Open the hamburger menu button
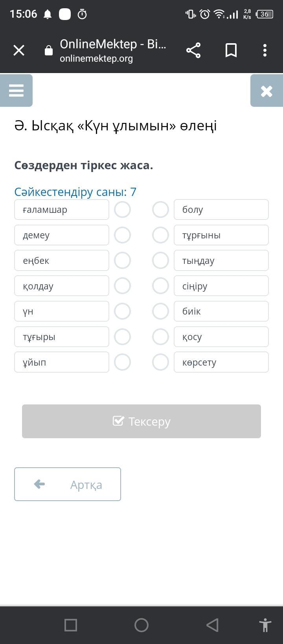Image resolution: width=283 pixels, height=644 pixels. click(x=16, y=90)
